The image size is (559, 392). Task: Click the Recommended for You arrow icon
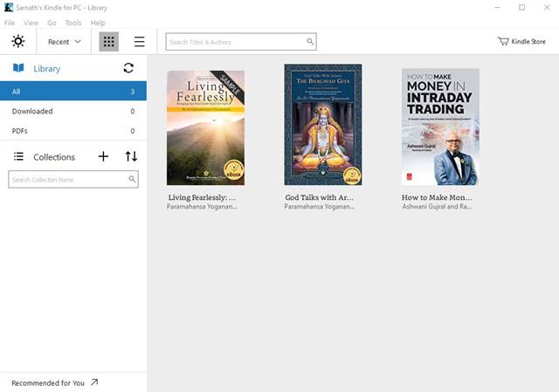click(94, 382)
